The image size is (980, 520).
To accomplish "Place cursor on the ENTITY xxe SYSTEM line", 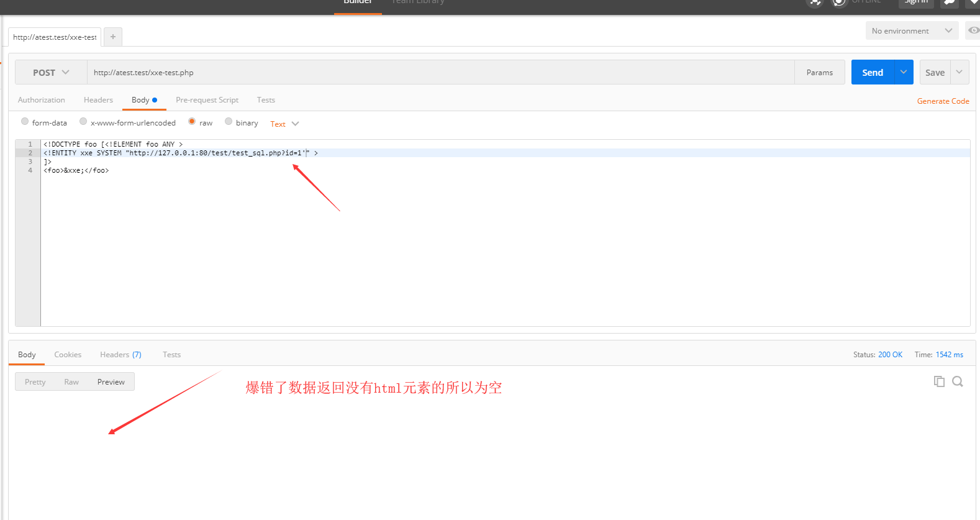I will (505, 153).
